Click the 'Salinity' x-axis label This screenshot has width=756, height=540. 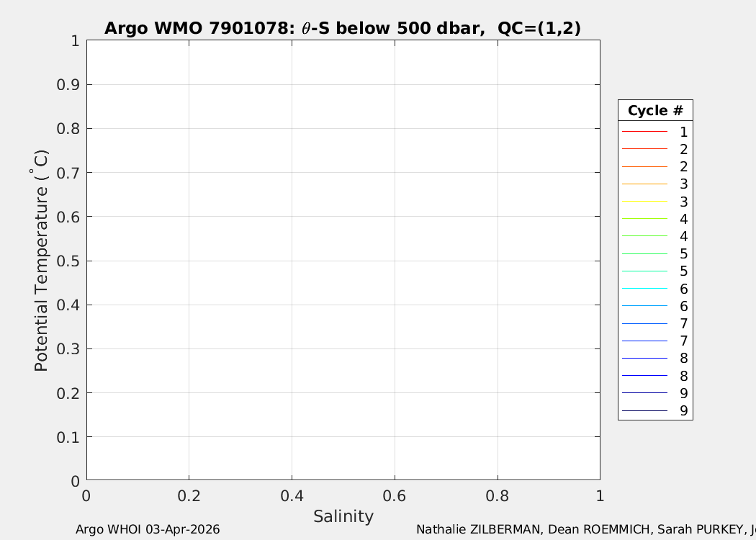pos(343,516)
